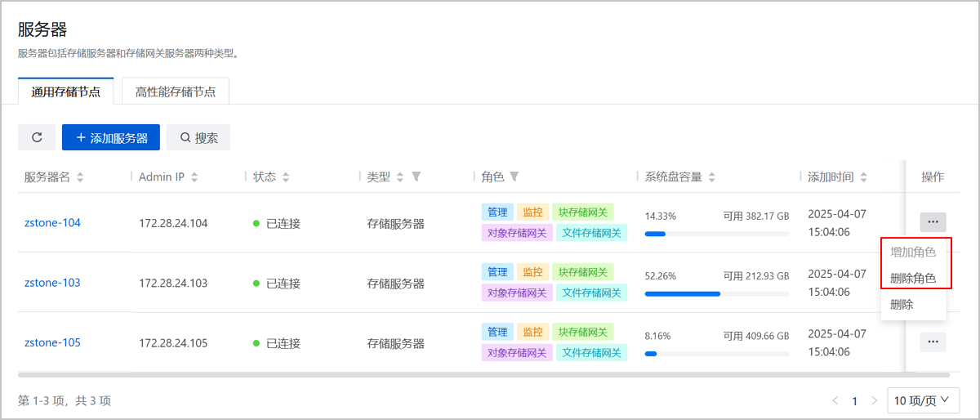
Task: Open server link zstone-105
Action: [52, 342]
